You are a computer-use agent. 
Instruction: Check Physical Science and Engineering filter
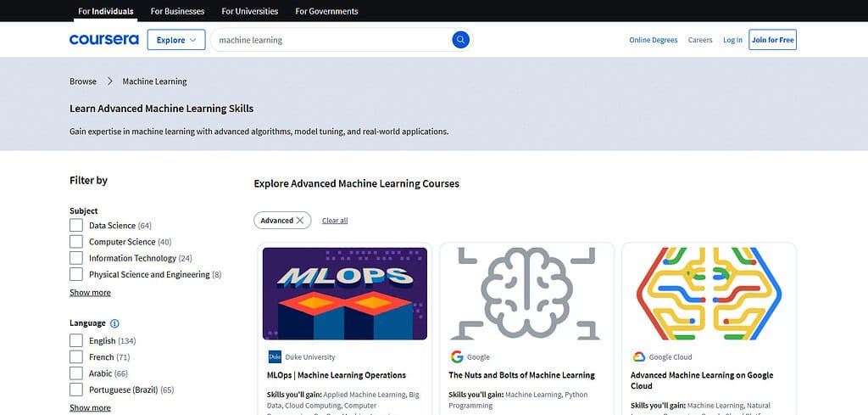tap(76, 274)
